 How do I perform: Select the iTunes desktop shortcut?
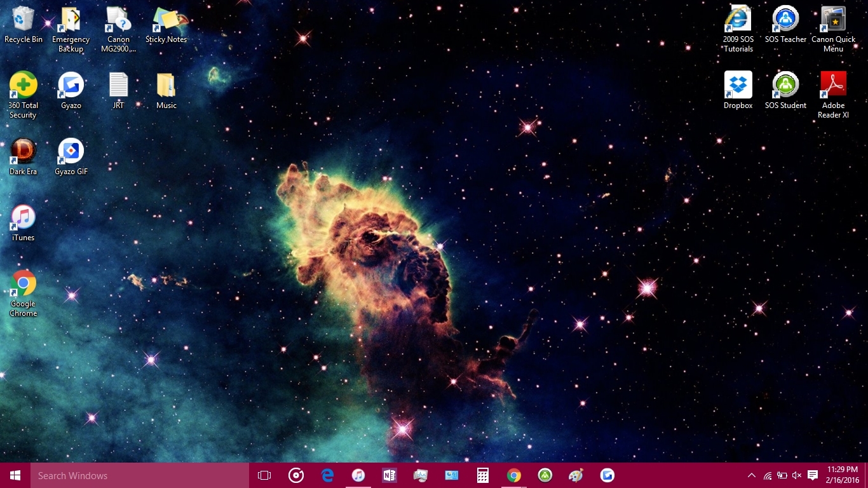(x=24, y=223)
